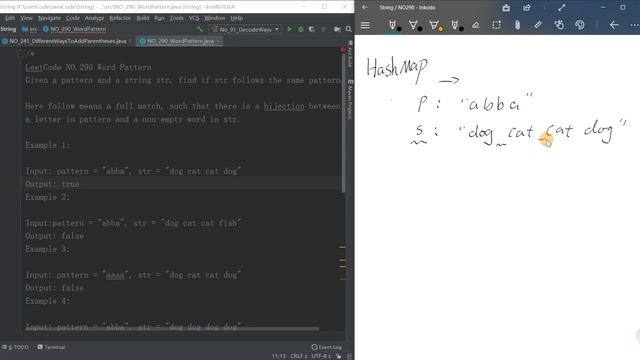This screenshot has width=640, height=360.
Task: Click 'LeetCode NO.290 Word Pattern' comment line
Action: [88, 67]
